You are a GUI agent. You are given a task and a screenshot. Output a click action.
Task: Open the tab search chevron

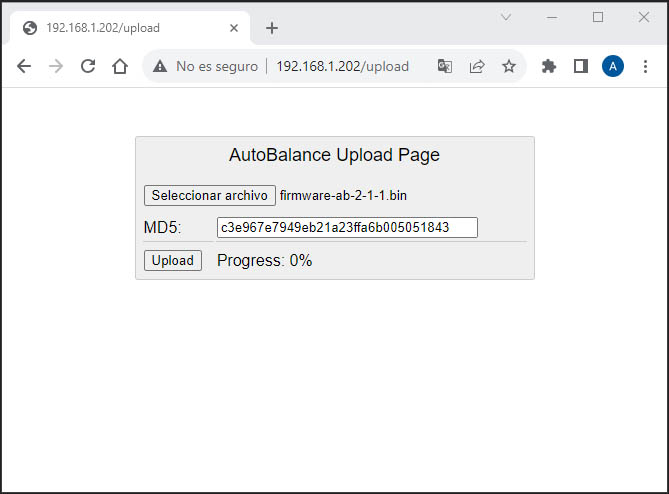tap(506, 17)
